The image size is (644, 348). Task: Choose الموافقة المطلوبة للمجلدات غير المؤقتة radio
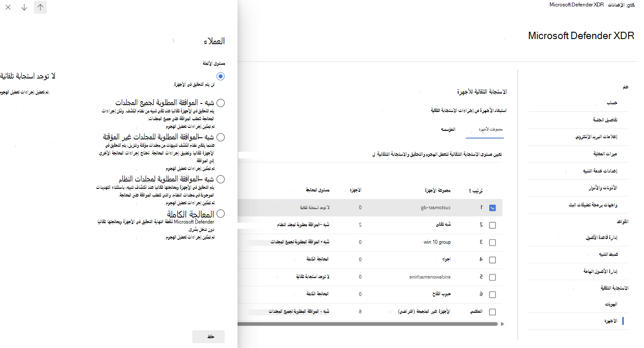221,137
